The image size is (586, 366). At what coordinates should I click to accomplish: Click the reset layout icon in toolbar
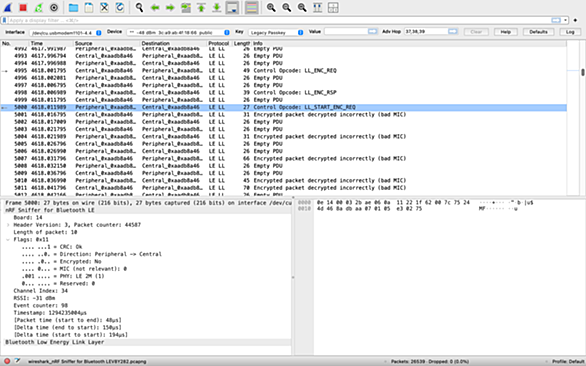pyautogui.click(x=333, y=7)
